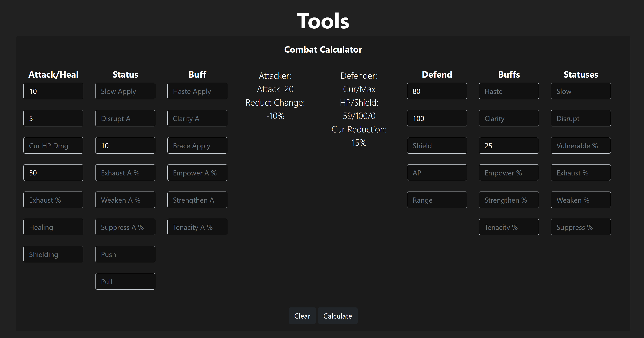644x338 pixels.
Task: Focus Defend field containing 100
Action: pyautogui.click(x=437, y=118)
